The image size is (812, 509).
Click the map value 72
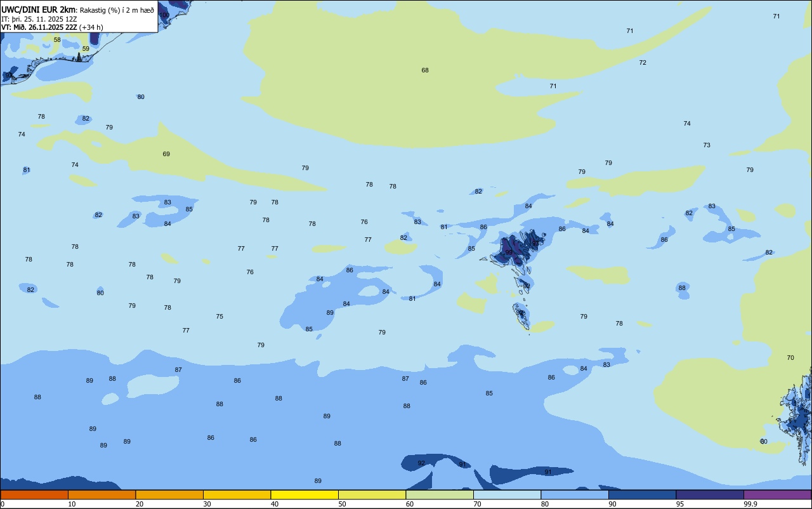click(643, 63)
